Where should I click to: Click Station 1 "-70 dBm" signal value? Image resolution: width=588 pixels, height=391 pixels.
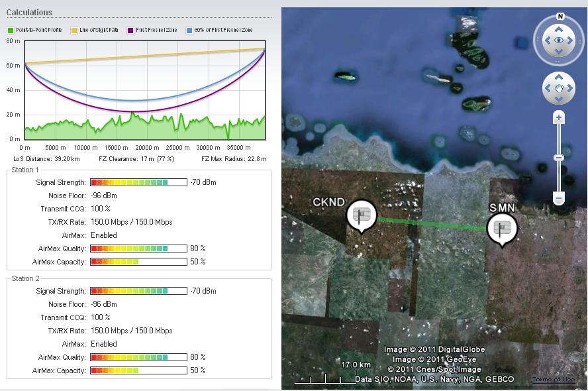click(x=203, y=182)
